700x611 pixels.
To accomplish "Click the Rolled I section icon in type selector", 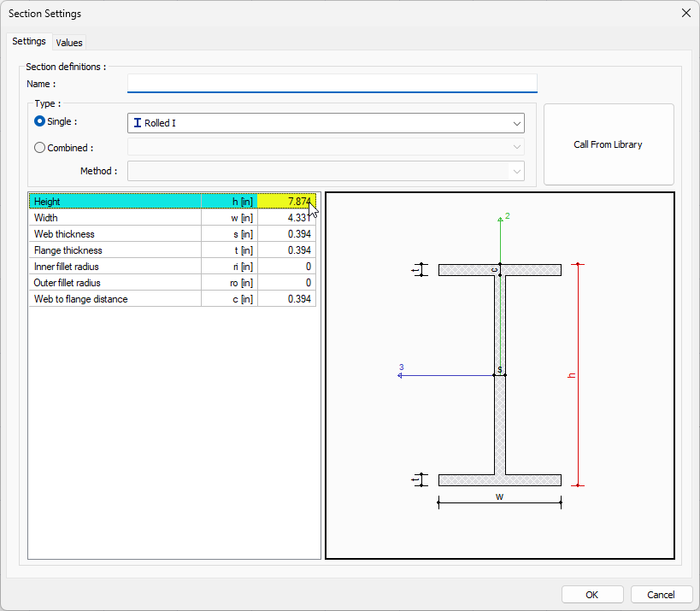I will tap(138, 123).
